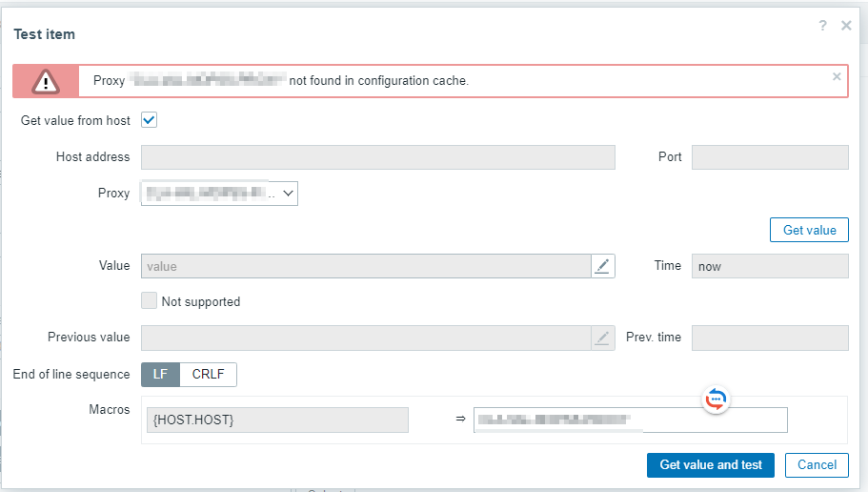The height and width of the screenshot is (492, 868).
Task: Click the Prev. time input field
Action: coord(769,338)
